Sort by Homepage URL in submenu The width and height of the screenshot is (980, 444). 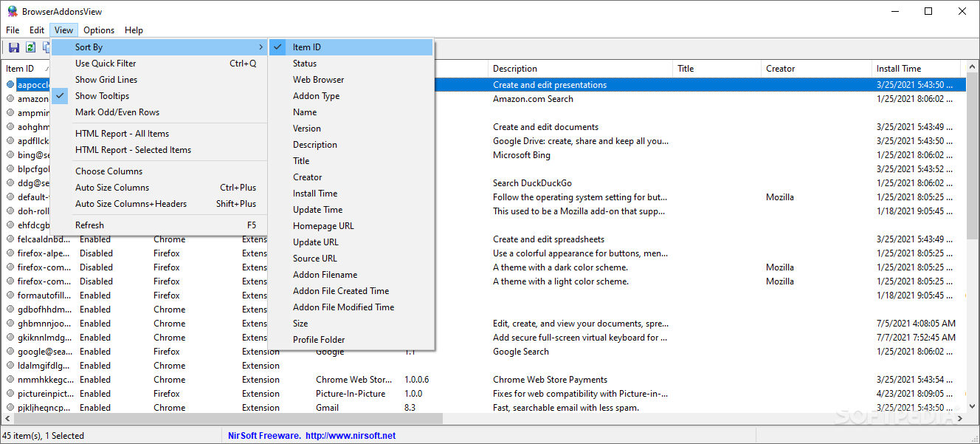coord(351,226)
